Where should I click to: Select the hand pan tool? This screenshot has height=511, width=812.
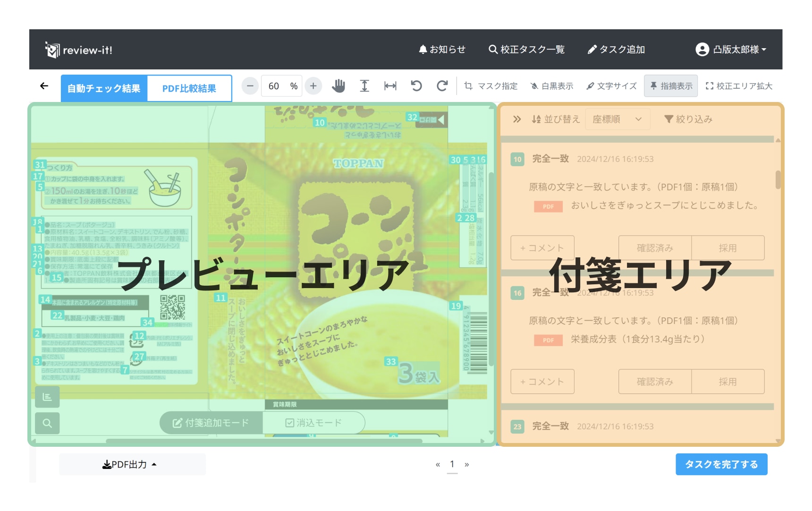pos(338,86)
